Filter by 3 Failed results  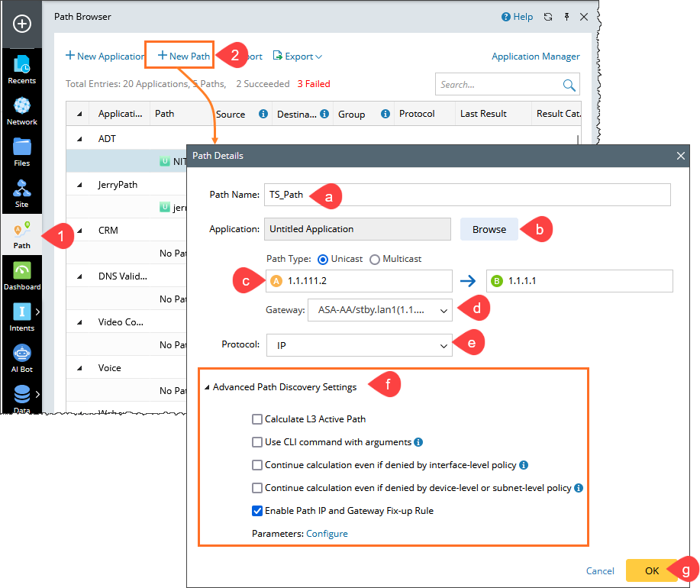click(314, 84)
